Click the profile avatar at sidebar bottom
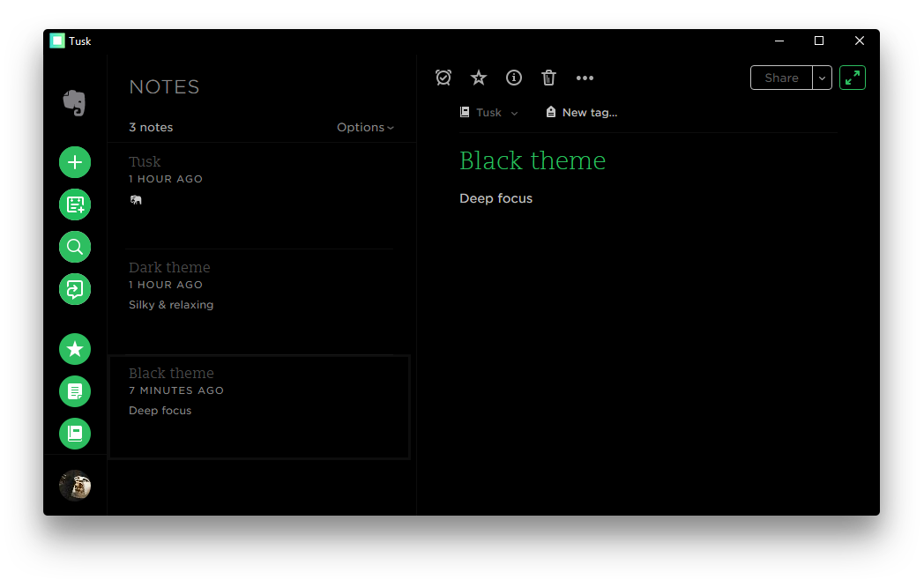This screenshot has height=587, width=924. [x=75, y=486]
